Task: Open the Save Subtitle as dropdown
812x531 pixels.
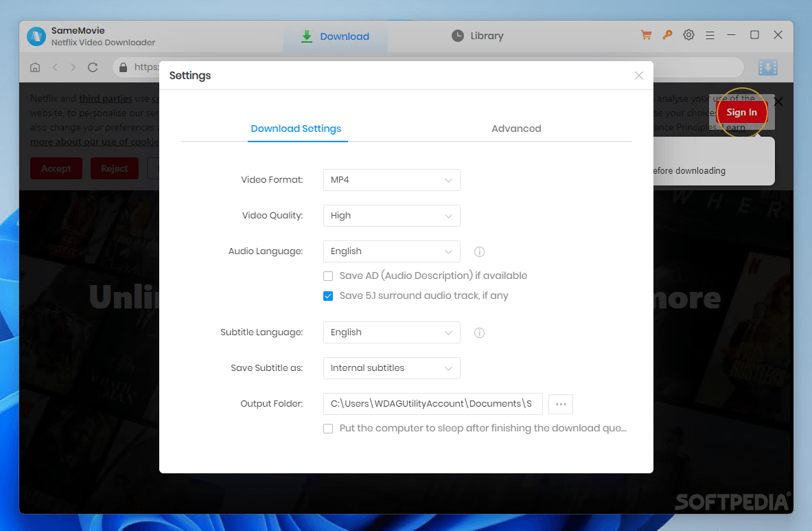Action: 391,368
